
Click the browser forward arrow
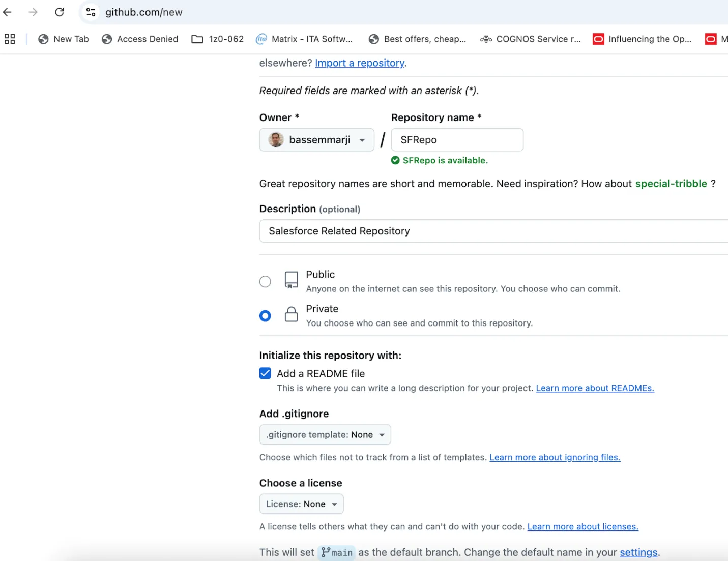tap(33, 12)
